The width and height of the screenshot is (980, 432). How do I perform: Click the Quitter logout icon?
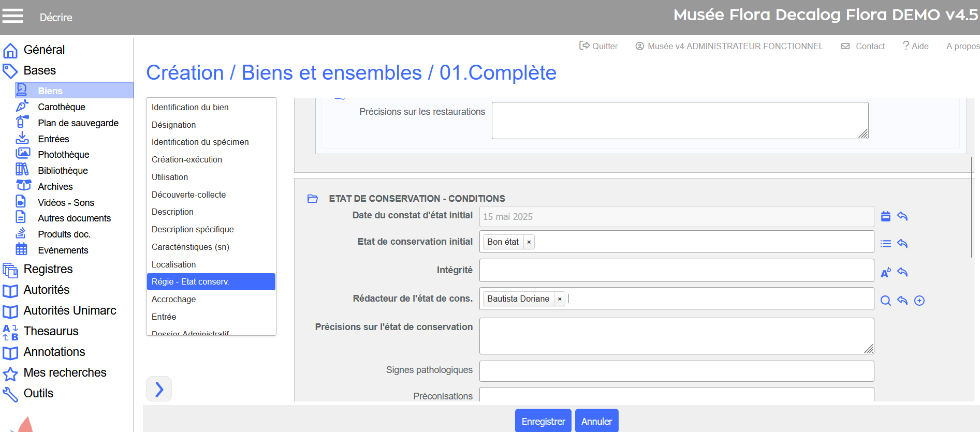[584, 46]
